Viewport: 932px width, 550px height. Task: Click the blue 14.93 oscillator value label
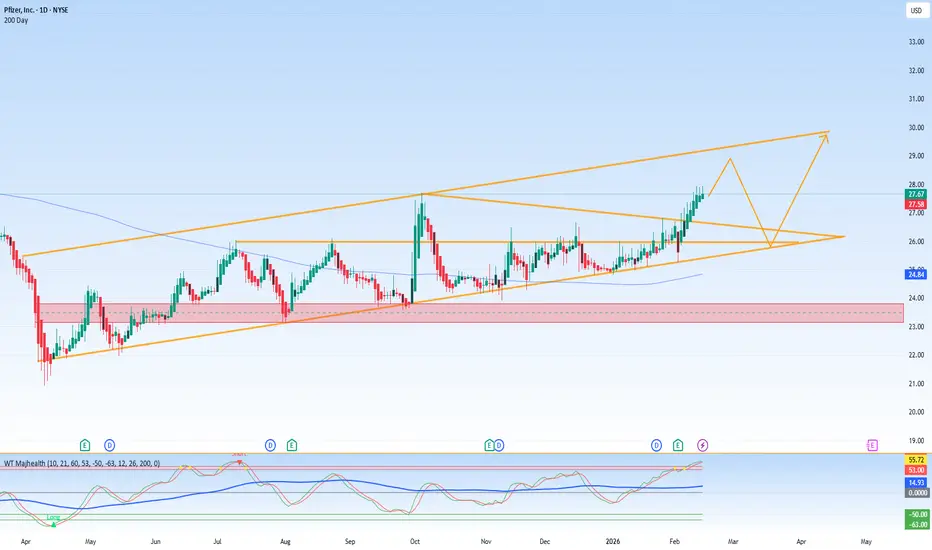(916, 483)
